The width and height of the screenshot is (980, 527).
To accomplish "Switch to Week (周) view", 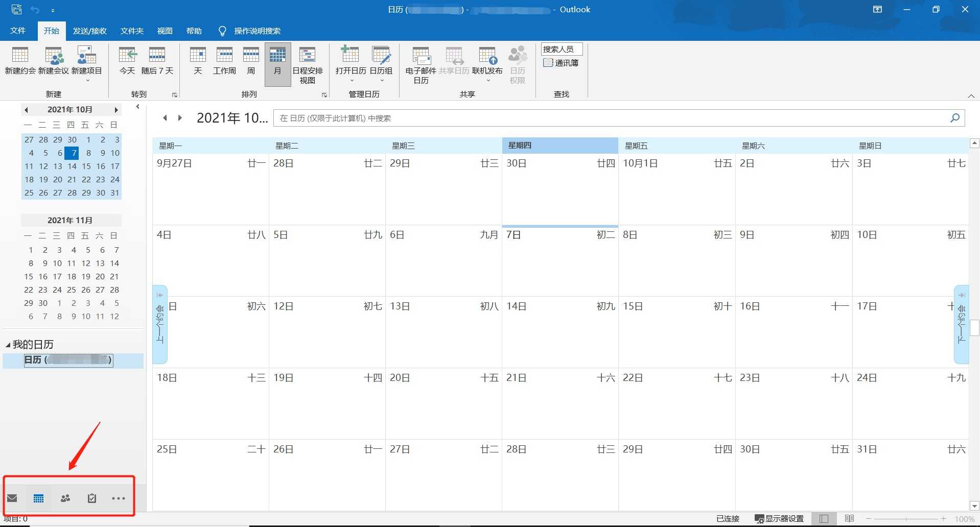I will click(251, 61).
